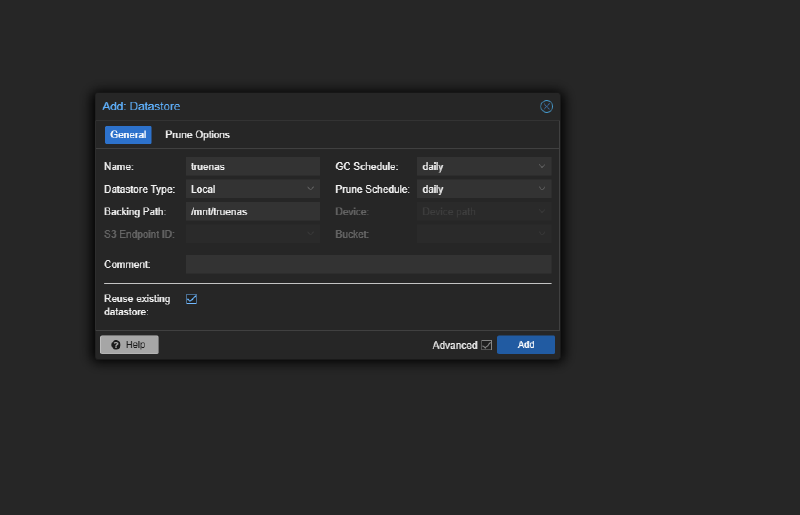Click the Comment text field

(x=368, y=264)
